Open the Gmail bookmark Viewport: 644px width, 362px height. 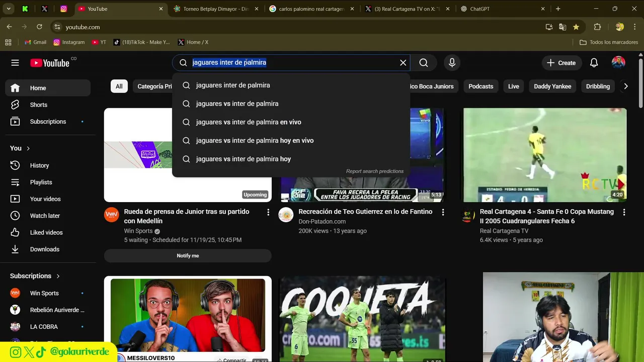[35, 42]
